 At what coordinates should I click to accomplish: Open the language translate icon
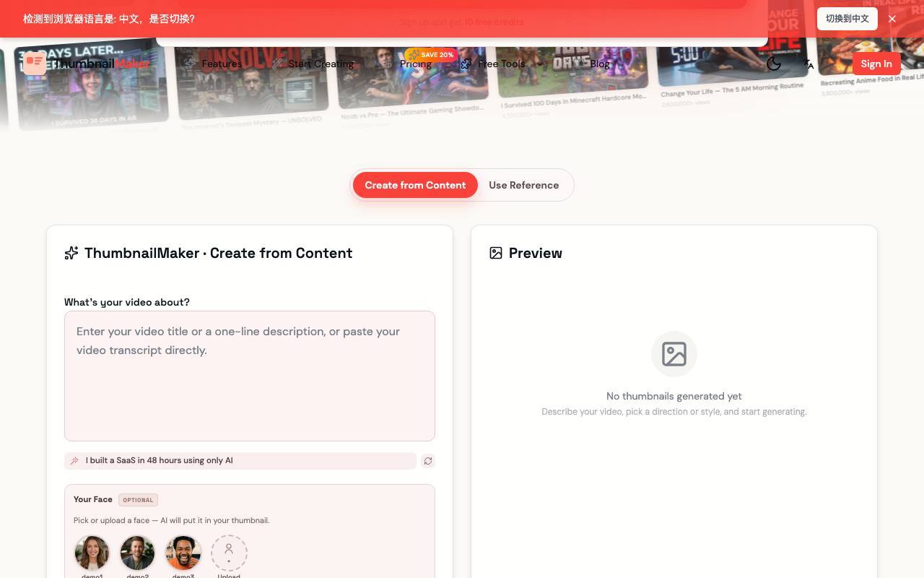[808, 64]
